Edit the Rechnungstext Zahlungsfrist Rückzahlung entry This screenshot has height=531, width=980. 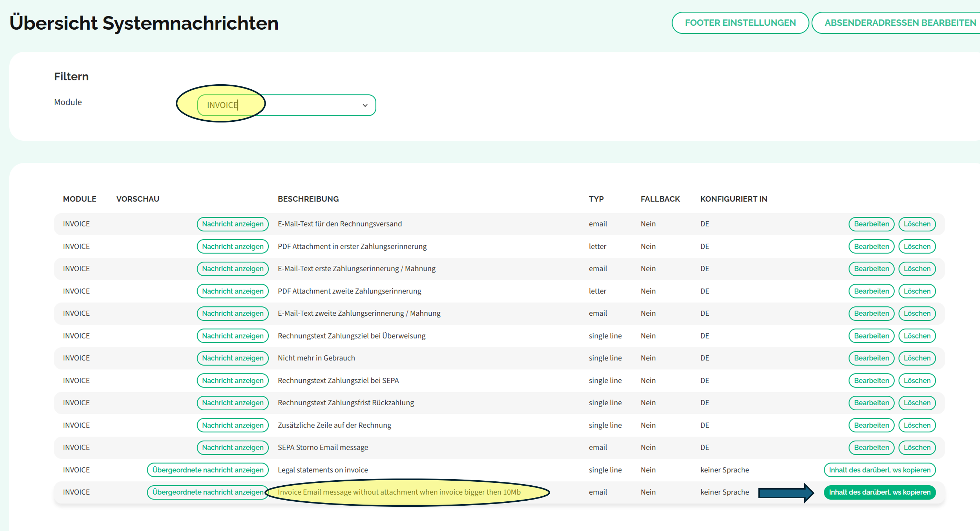[871, 403]
